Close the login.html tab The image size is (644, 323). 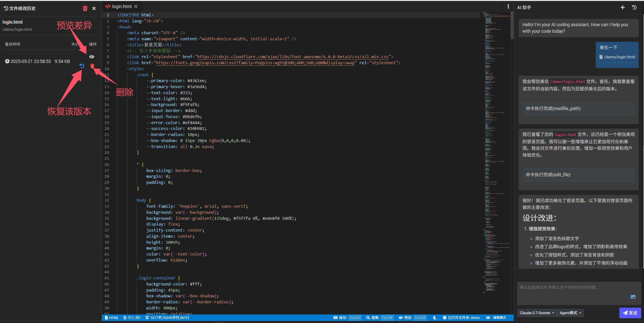pos(136,7)
